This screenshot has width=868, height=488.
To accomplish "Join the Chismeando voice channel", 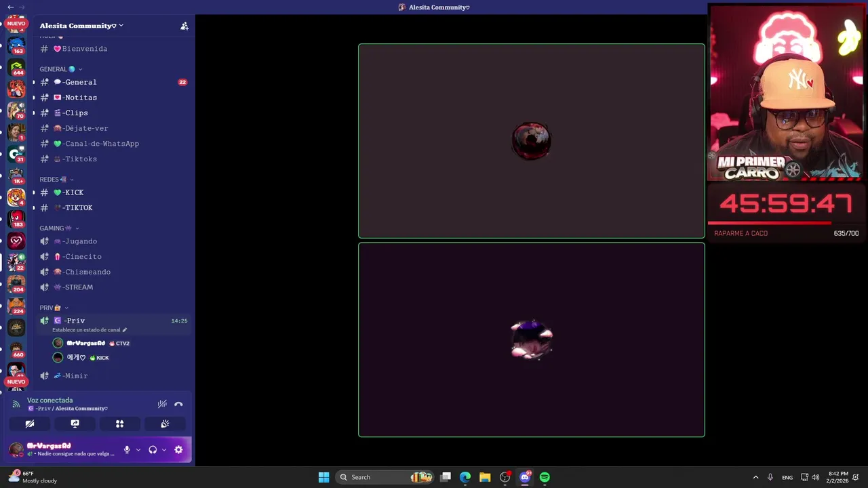I will click(x=113, y=272).
